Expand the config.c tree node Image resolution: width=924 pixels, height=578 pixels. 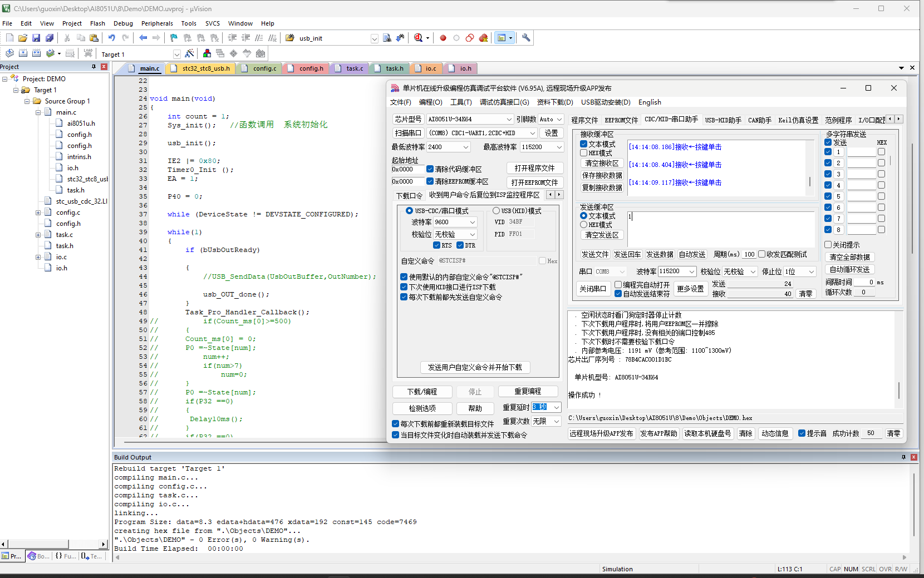[38, 213]
